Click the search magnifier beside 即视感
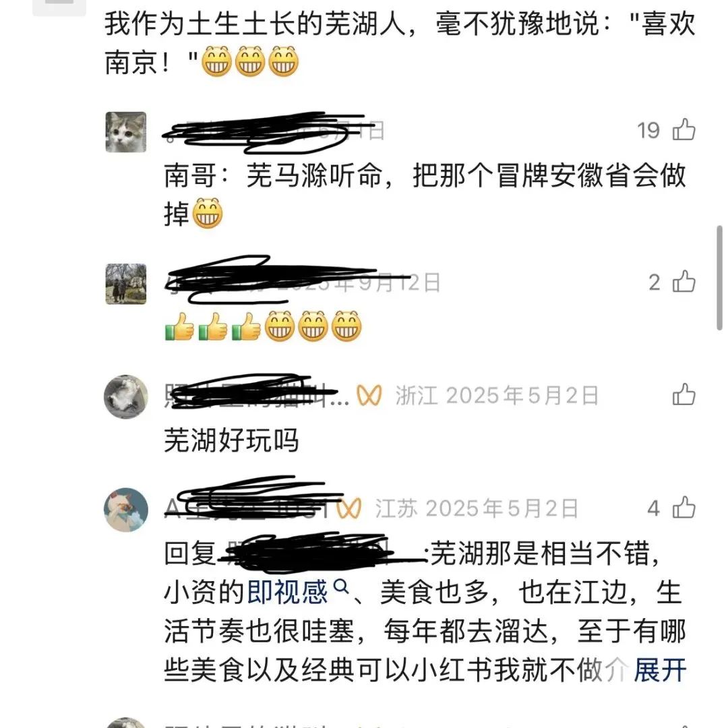The height and width of the screenshot is (728, 728). click(x=341, y=586)
